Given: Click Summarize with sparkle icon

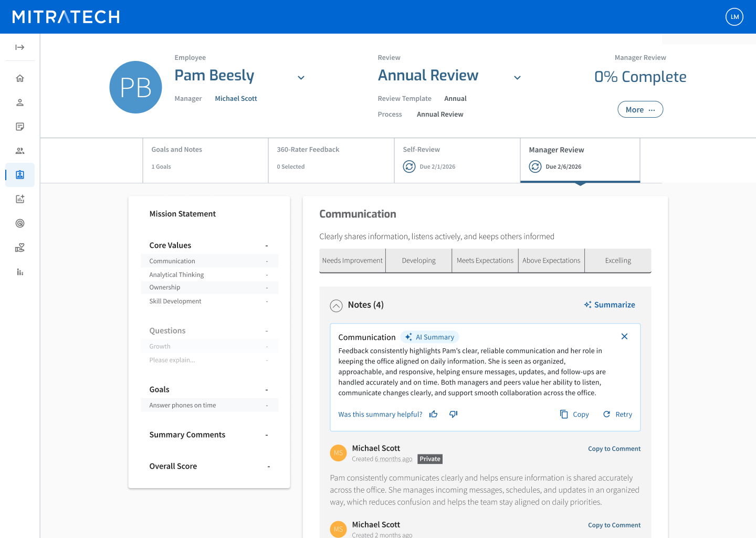Looking at the screenshot, I should (610, 305).
